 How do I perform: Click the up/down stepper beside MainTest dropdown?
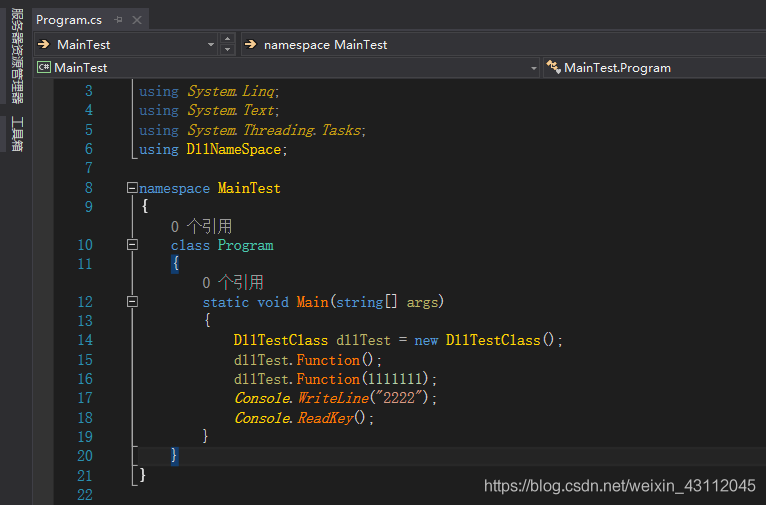227,44
